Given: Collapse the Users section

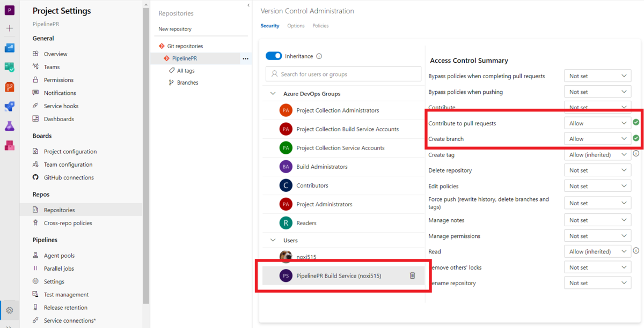Looking at the screenshot, I should point(273,241).
